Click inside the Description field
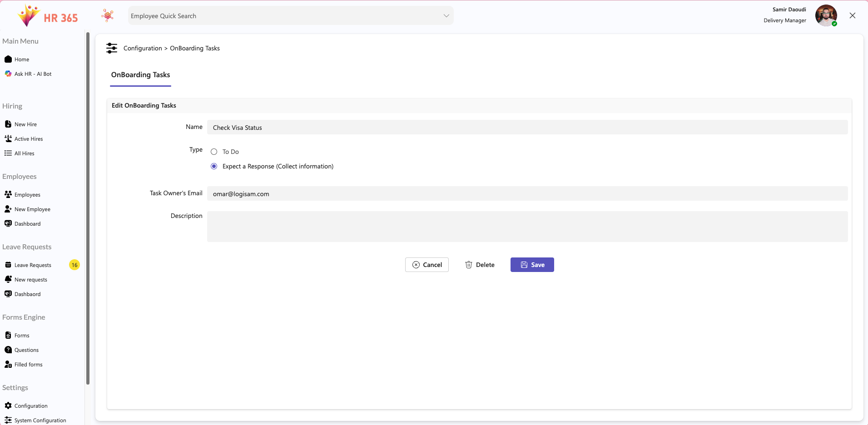 pos(527,227)
